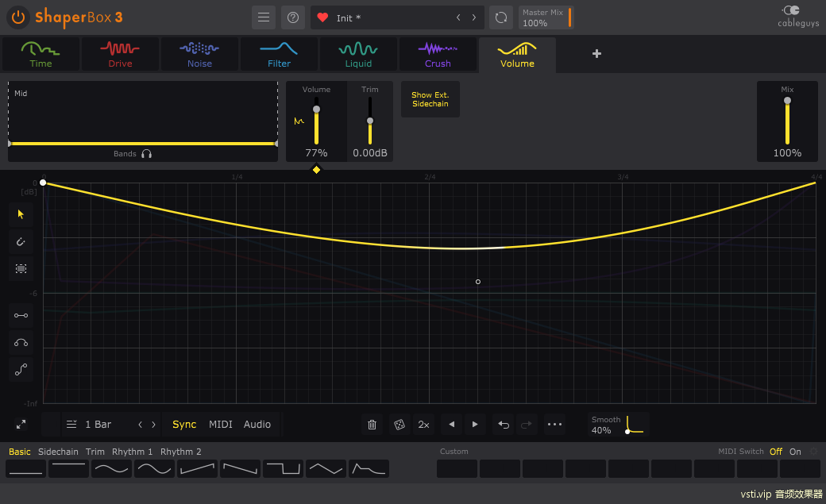Click the reload preset circular arrows icon

click(x=501, y=17)
